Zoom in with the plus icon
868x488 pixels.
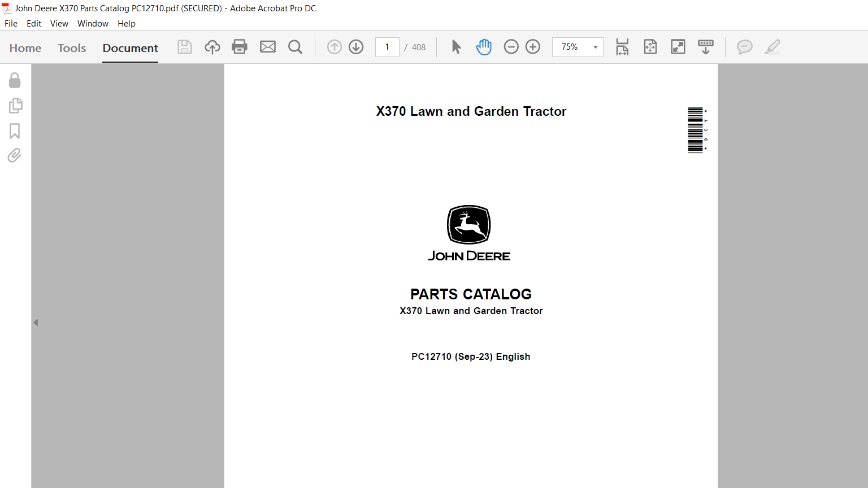click(533, 47)
